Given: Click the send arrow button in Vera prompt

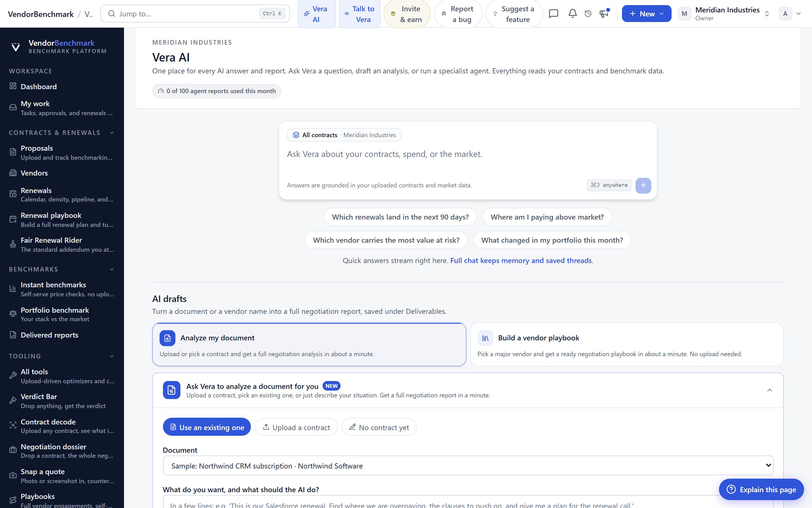Looking at the screenshot, I should tap(643, 185).
